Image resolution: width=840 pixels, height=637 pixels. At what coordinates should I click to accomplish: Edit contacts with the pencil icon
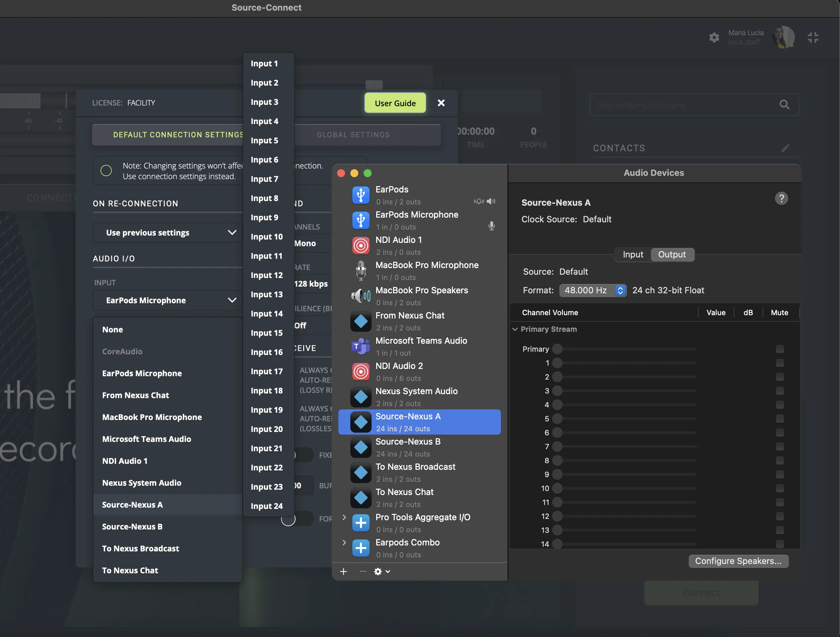[x=785, y=148]
